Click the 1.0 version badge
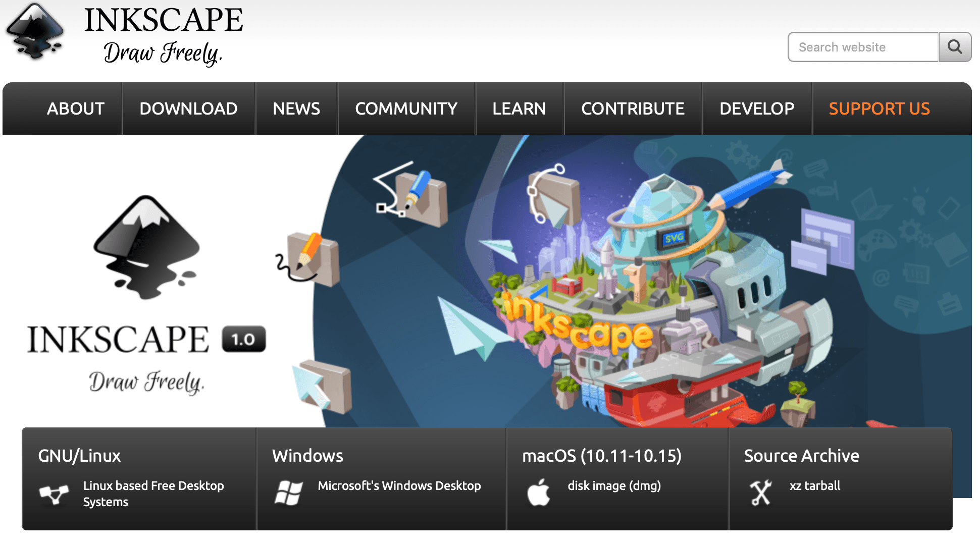 (x=243, y=339)
